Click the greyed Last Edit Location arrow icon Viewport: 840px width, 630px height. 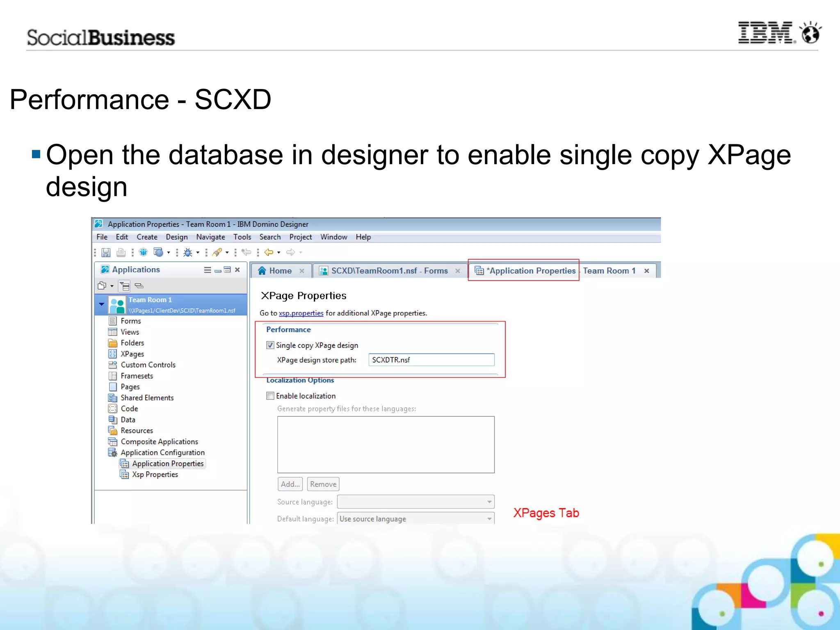pos(246,252)
